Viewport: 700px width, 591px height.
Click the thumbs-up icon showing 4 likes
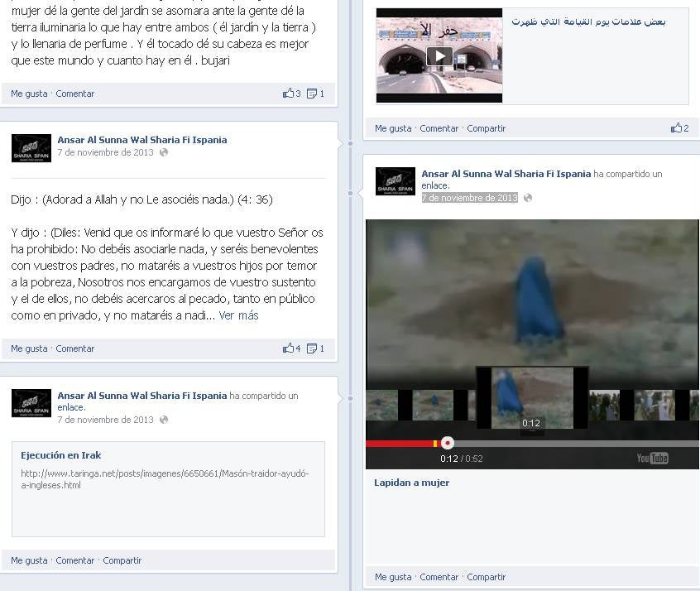point(291,348)
